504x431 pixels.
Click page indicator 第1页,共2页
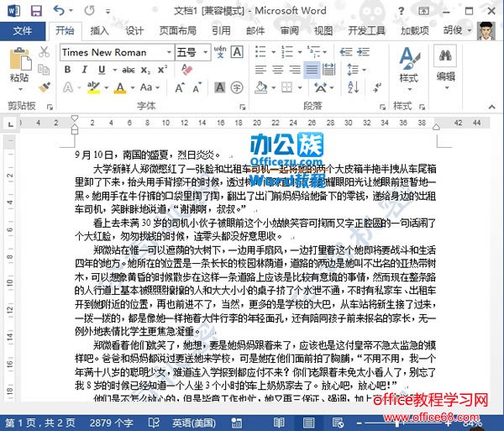coord(40,423)
